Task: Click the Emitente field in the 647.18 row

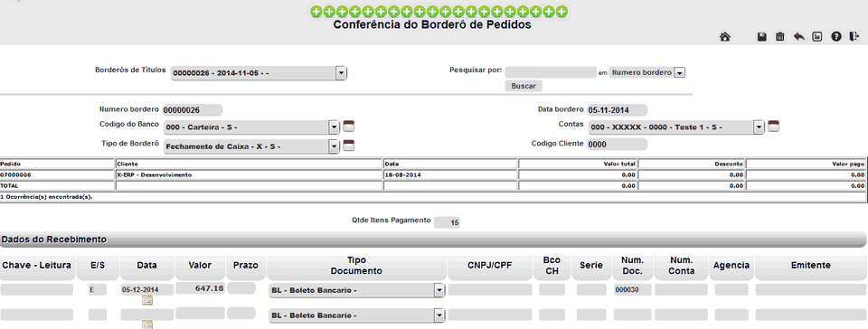Action: point(811,289)
